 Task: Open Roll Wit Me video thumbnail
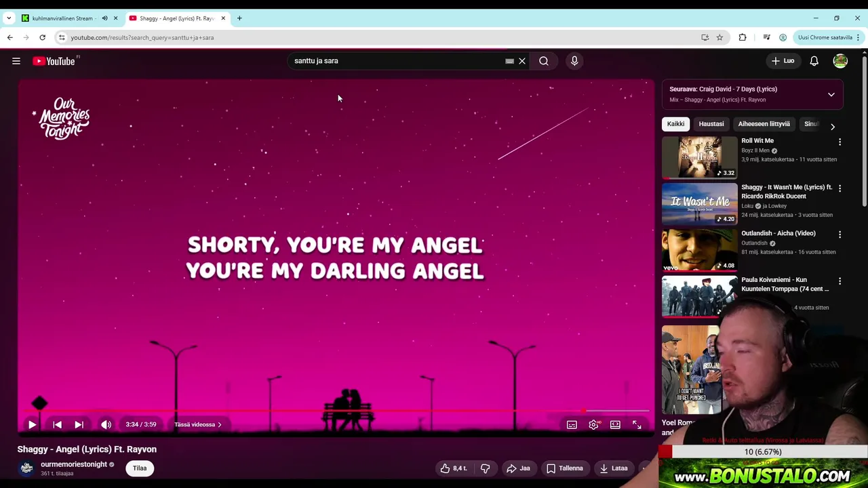click(699, 157)
